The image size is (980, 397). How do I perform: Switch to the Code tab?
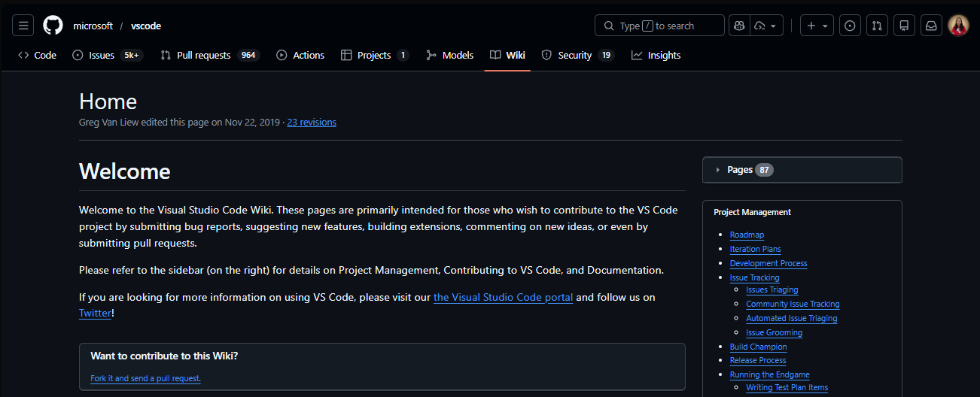pyautogui.click(x=37, y=55)
